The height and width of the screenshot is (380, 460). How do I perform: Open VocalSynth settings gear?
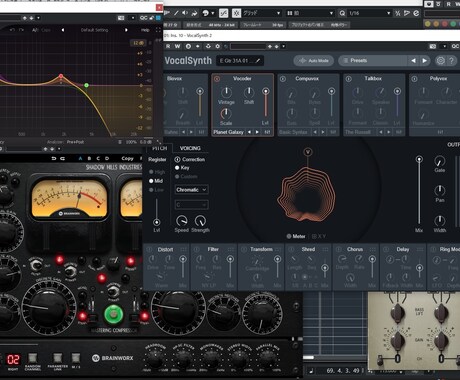(x=440, y=60)
